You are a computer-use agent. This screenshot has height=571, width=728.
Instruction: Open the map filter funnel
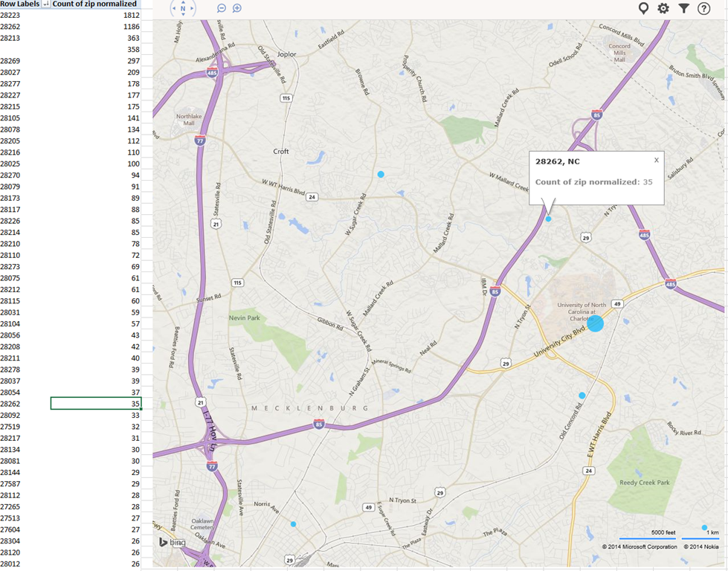click(x=684, y=8)
